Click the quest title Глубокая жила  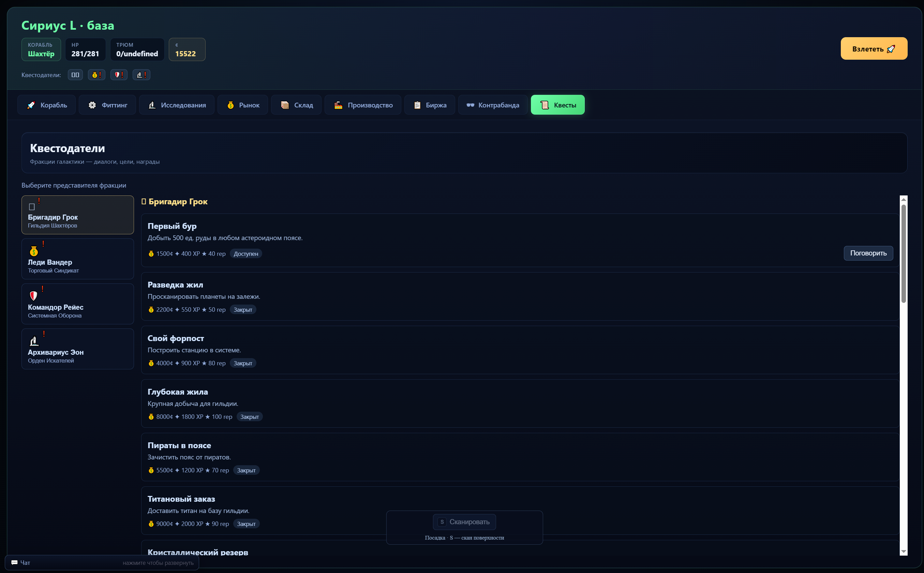(178, 392)
